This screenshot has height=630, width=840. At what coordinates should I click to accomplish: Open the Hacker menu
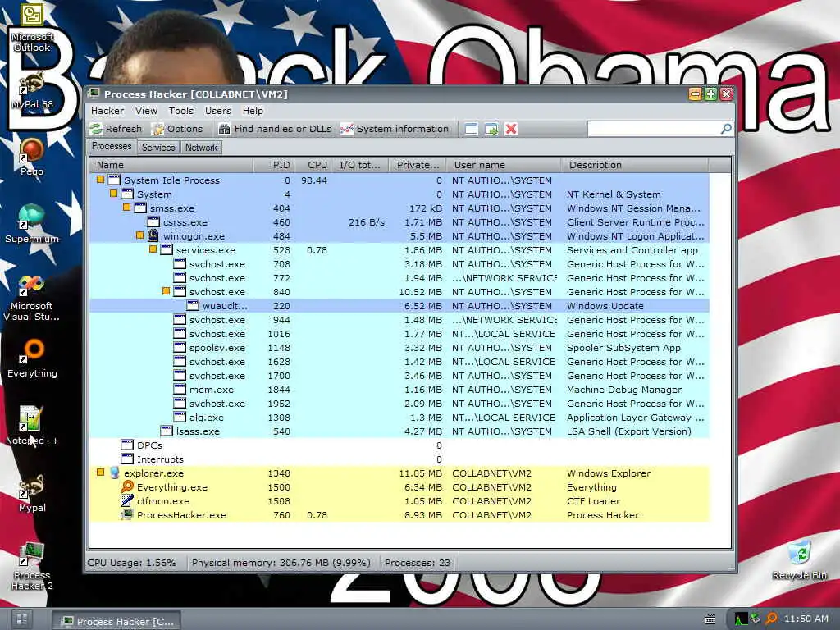(x=107, y=111)
